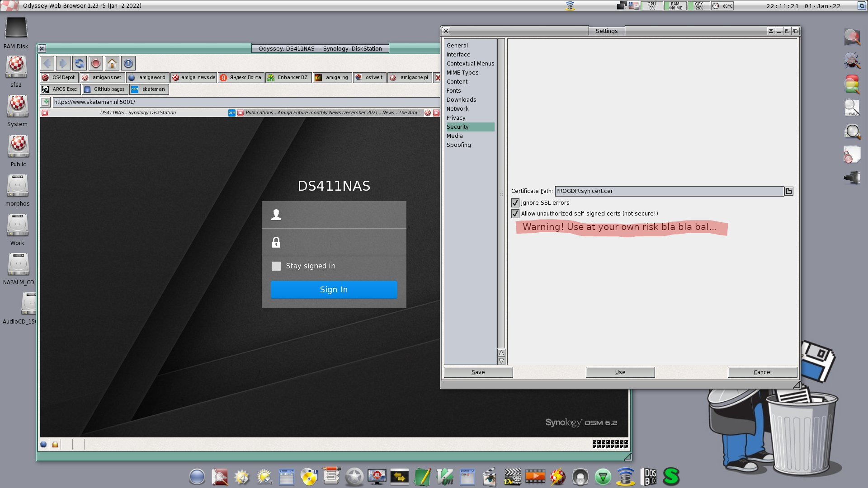This screenshot has height=488, width=868.
Task: Open the amigaworld bookmark
Action: click(147, 77)
